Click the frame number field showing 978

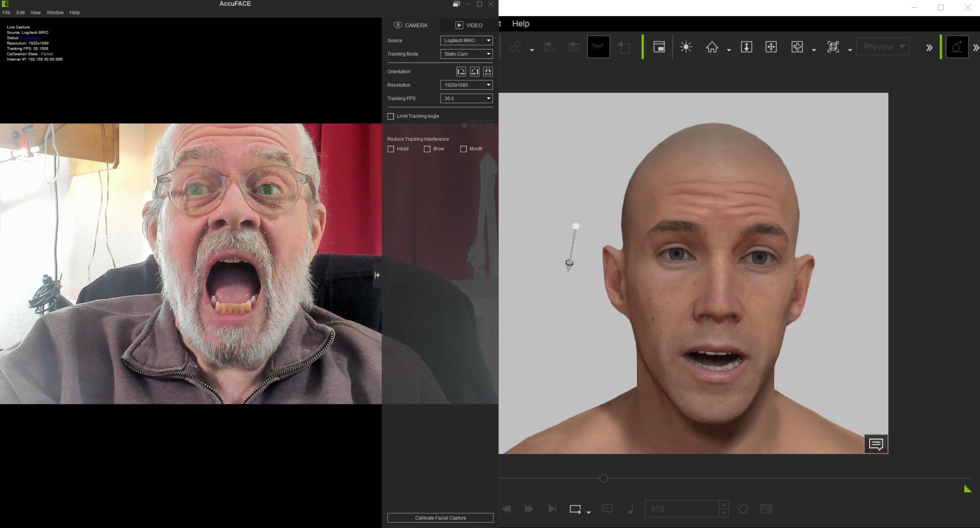682,509
